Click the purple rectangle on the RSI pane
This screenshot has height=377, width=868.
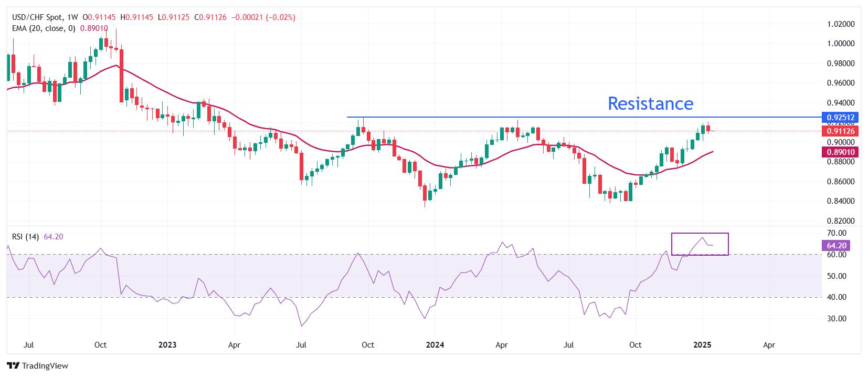point(700,244)
